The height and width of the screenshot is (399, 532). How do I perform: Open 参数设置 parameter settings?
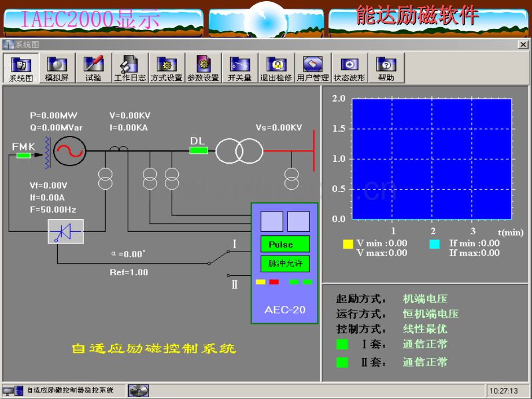pos(204,68)
